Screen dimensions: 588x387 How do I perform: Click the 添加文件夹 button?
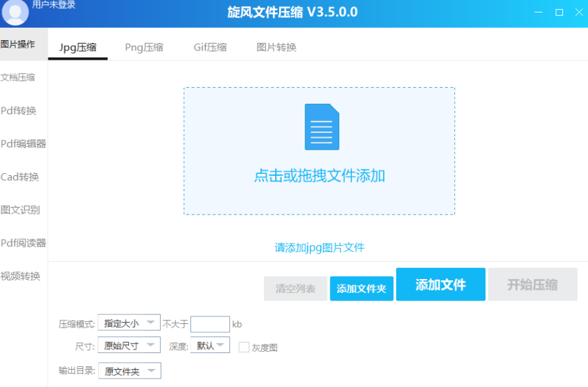(362, 289)
